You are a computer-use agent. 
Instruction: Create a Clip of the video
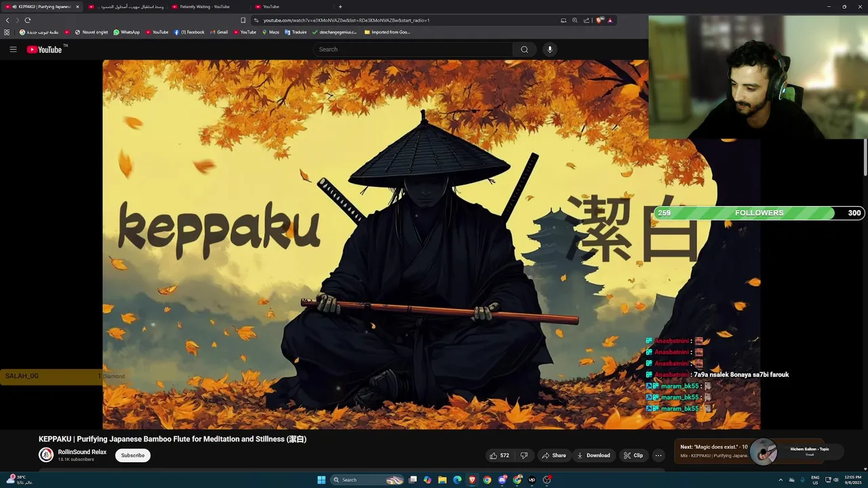[x=633, y=455]
